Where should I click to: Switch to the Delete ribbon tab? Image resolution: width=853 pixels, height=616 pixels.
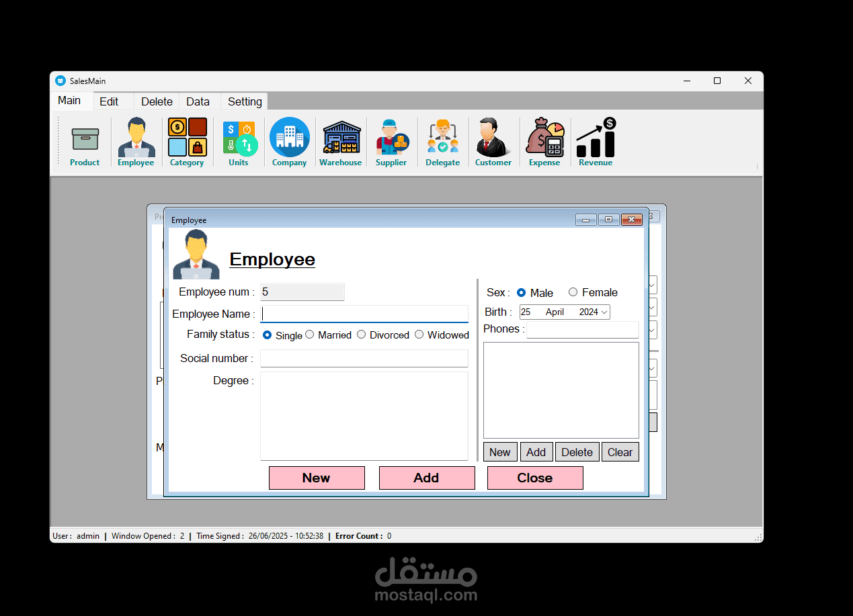pyautogui.click(x=157, y=101)
